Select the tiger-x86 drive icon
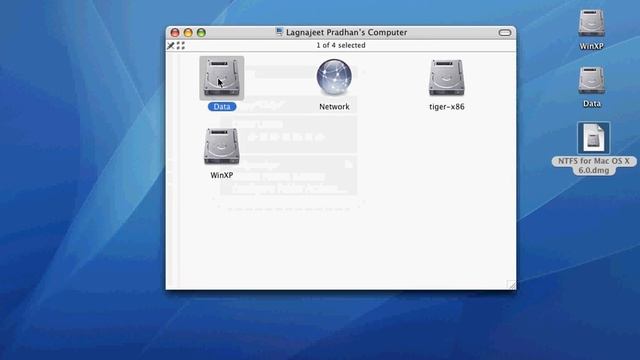 click(447, 78)
